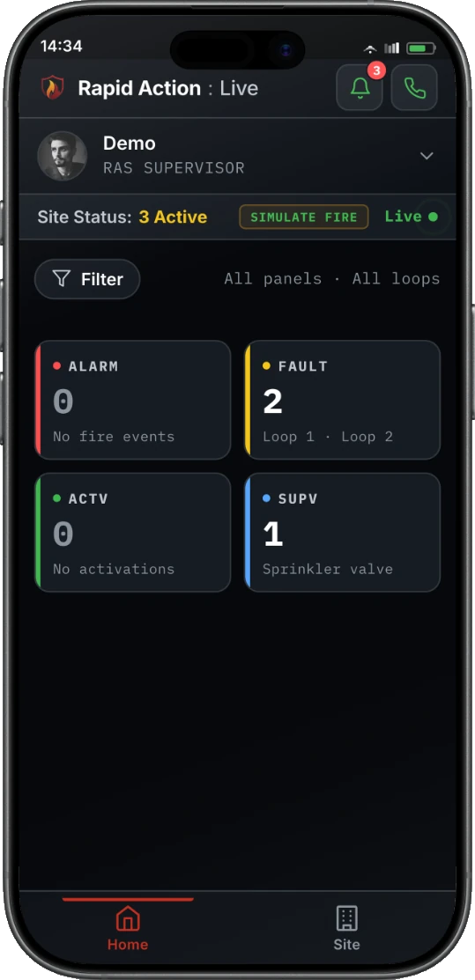Tap the phone call icon
This screenshot has width=475, height=980.
414,88
